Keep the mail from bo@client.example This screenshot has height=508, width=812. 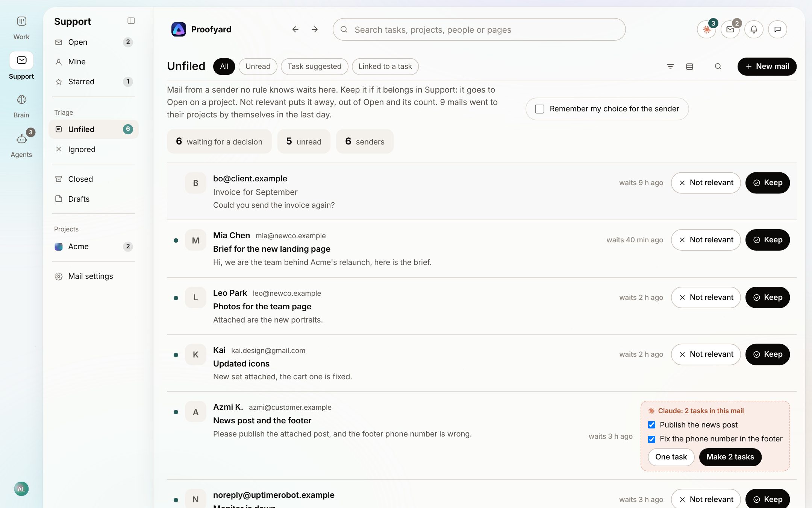(767, 183)
